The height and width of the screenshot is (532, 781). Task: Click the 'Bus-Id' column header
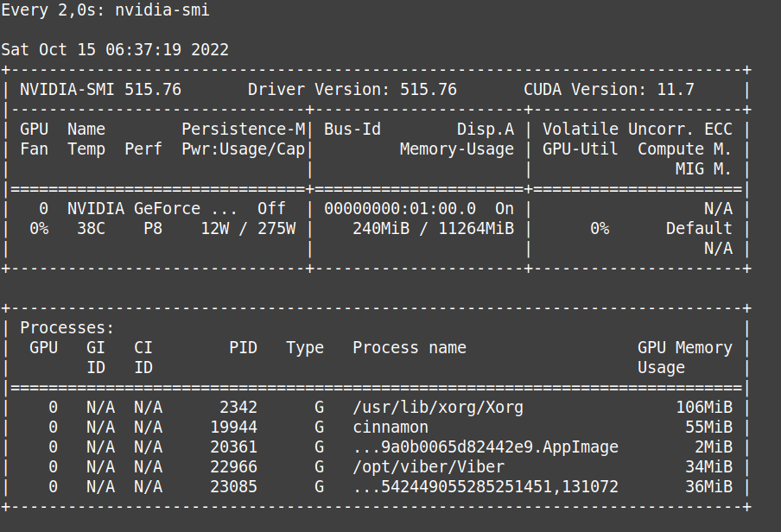pos(352,130)
